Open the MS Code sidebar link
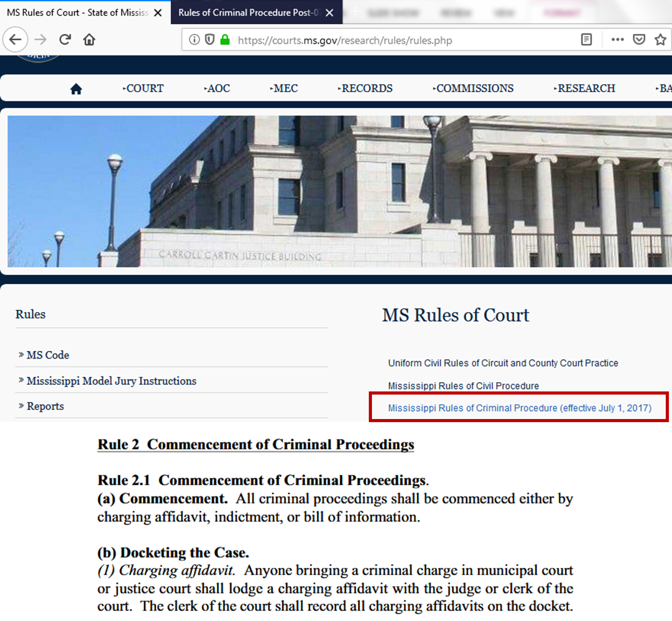The width and height of the screenshot is (672, 621). (48, 355)
